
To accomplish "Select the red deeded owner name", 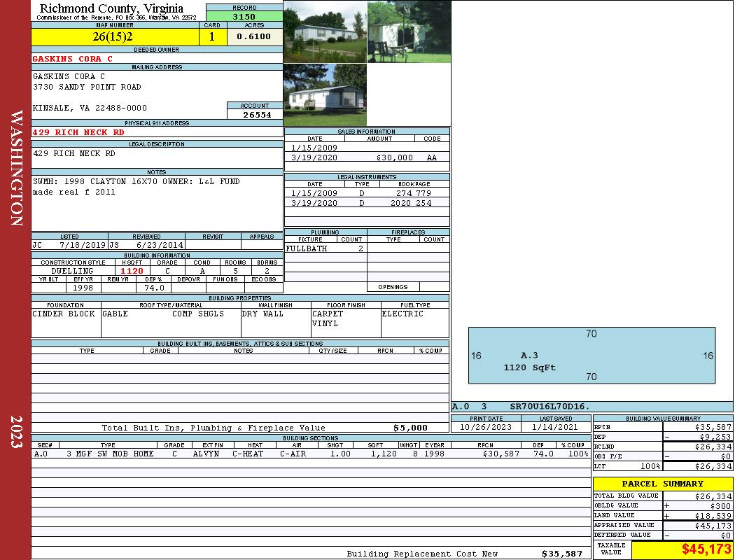I will pyautogui.click(x=72, y=59).
